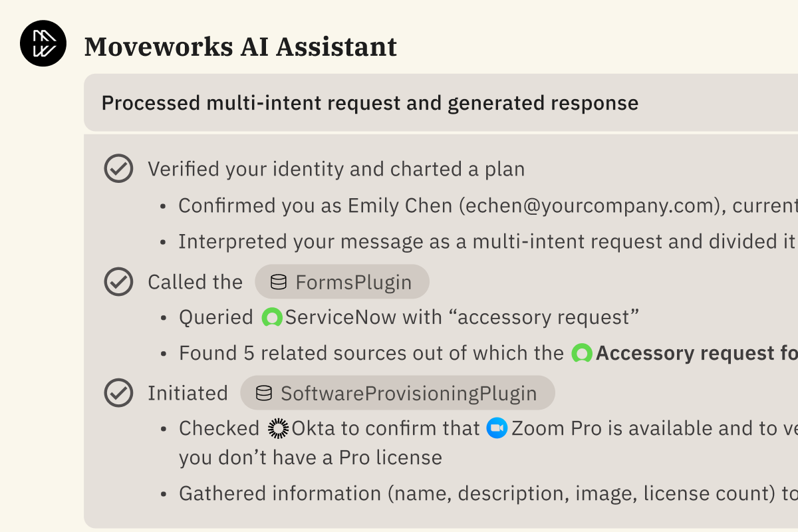Click the checkmark beside Verified your identity
Image resolution: width=798 pixels, height=532 pixels.
(x=118, y=168)
